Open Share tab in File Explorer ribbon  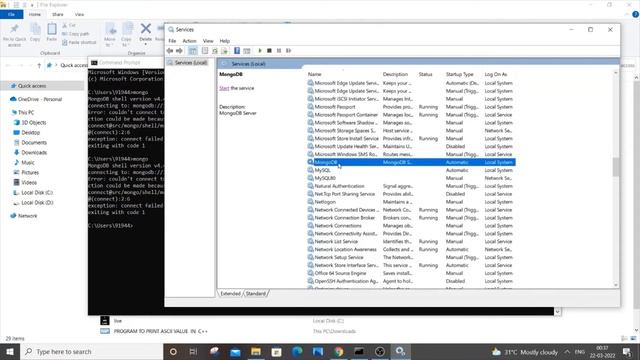pyautogui.click(x=58, y=14)
